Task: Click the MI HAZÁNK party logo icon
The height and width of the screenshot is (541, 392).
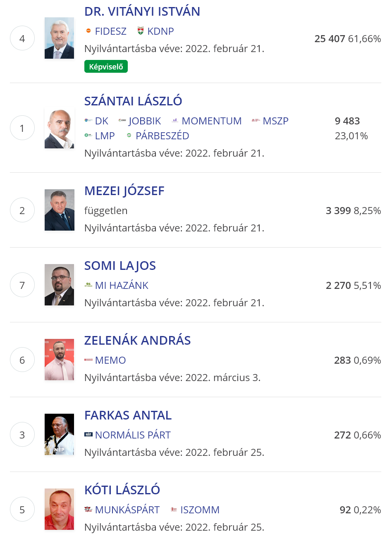Action: pyautogui.click(x=88, y=285)
